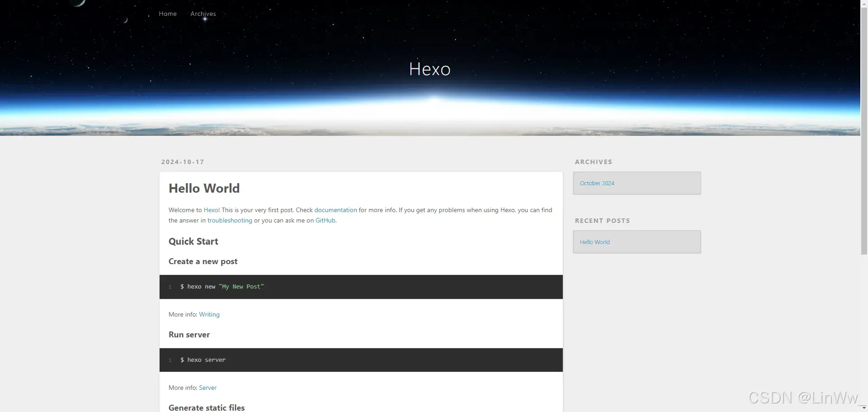
Task: Open the Writing link under Create a new post
Action: click(x=209, y=314)
